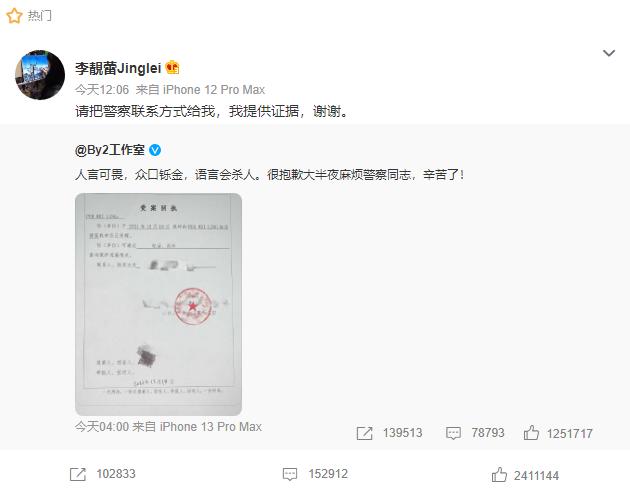Open the iPhone 12 Pro Max source link
The image size is (630, 493).
pyautogui.click(x=214, y=90)
